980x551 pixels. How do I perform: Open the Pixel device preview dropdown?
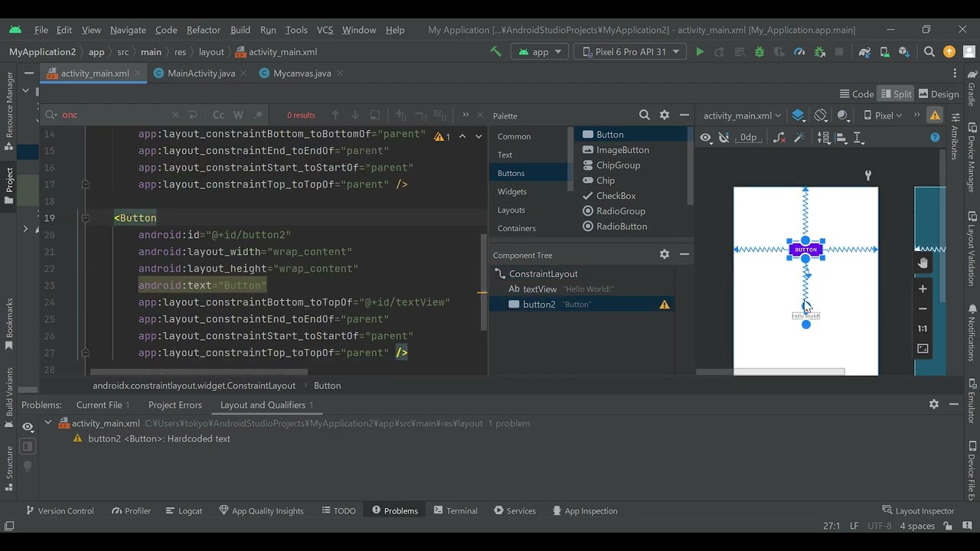tap(883, 116)
